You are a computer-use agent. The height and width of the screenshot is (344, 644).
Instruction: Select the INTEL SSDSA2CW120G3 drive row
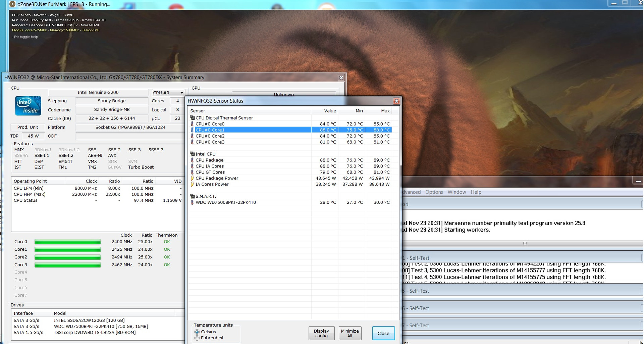pyautogui.click(x=97, y=320)
